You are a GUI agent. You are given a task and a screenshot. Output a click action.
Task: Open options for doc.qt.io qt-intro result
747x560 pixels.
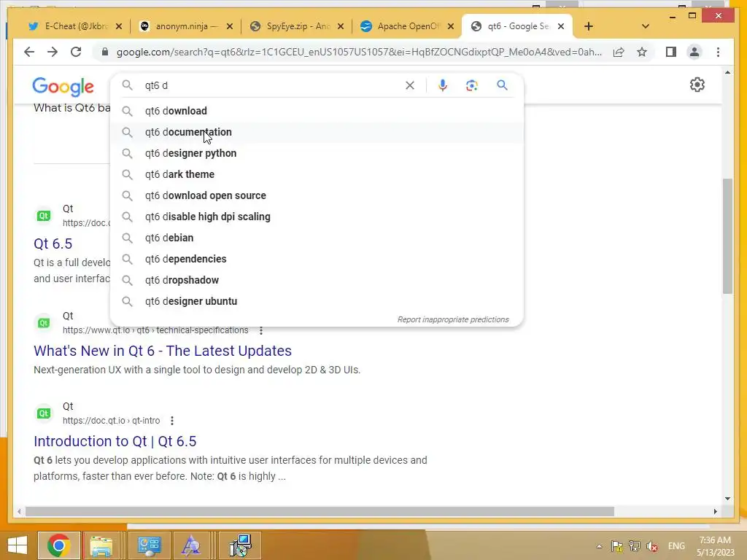pos(172,421)
